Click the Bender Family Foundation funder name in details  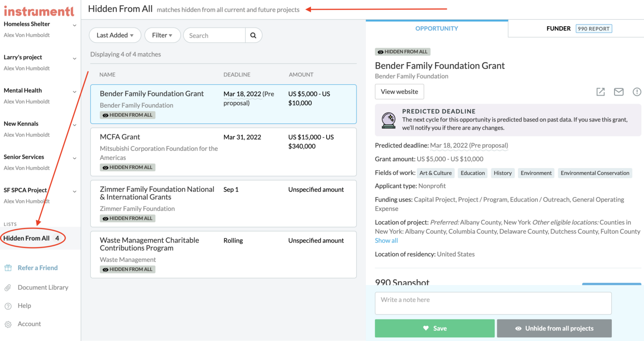coord(412,76)
